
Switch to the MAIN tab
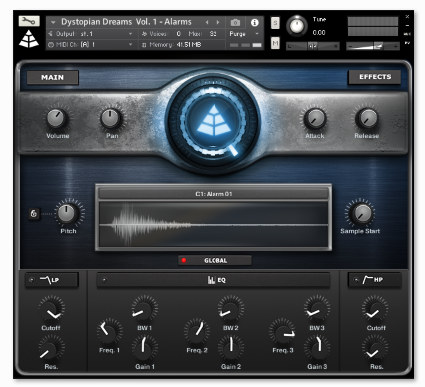[53, 77]
